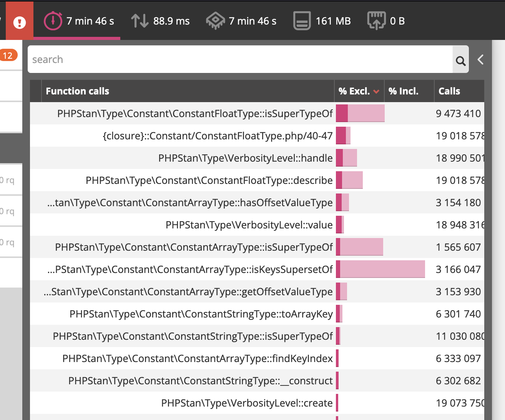
Task: Click the 3 166 047 calls value
Action: click(x=458, y=270)
